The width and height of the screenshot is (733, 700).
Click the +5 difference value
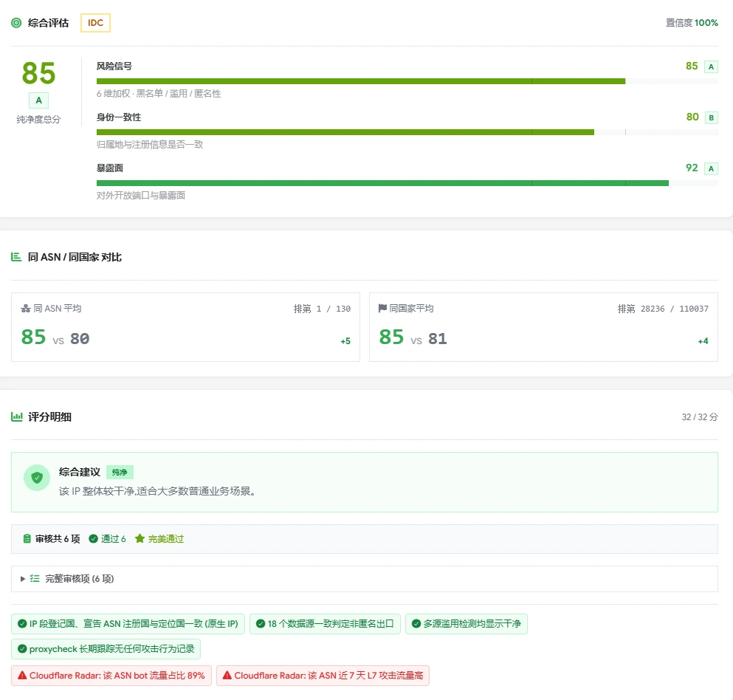coord(345,341)
